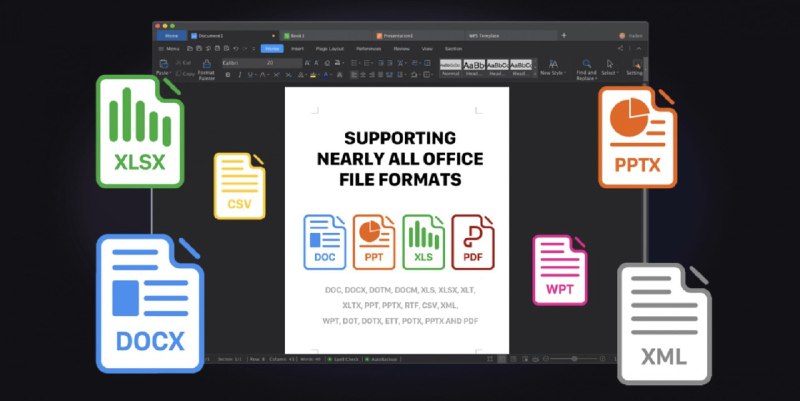Screen dimensions: 800x401
Task: Toggle Italic formatting
Action: (x=240, y=75)
